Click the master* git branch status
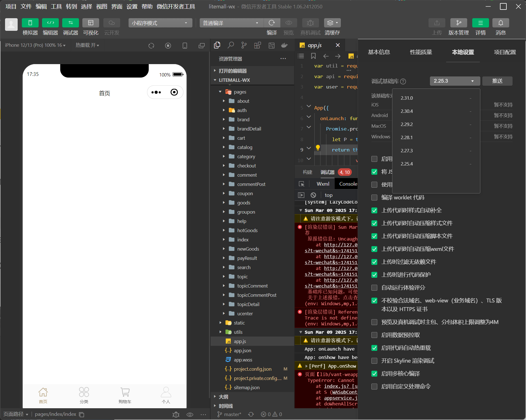Screen dimensions: 526x420 (x=229, y=414)
